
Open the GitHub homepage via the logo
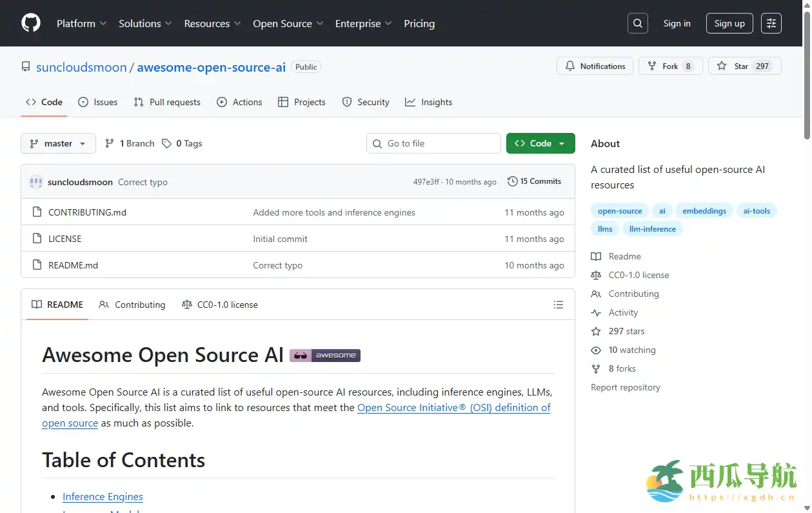click(x=30, y=23)
